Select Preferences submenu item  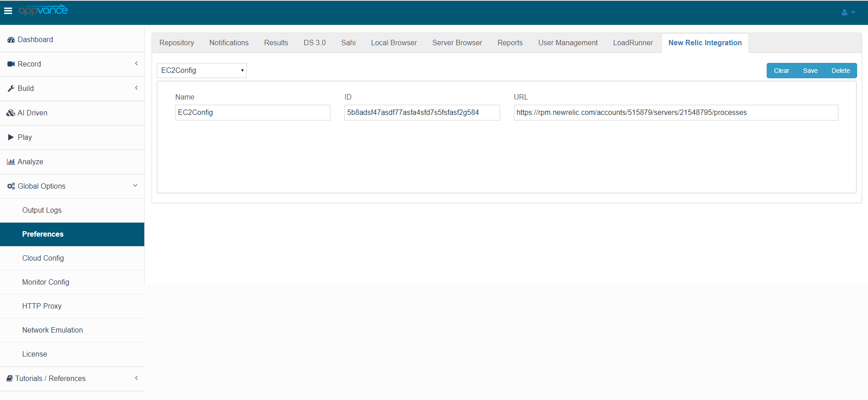click(72, 234)
